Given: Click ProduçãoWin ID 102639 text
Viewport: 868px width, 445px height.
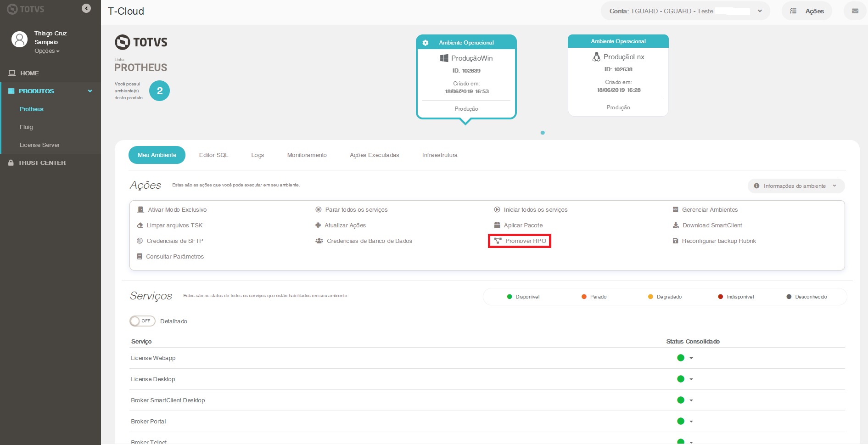Looking at the screenshot, I should pos(466,71).
